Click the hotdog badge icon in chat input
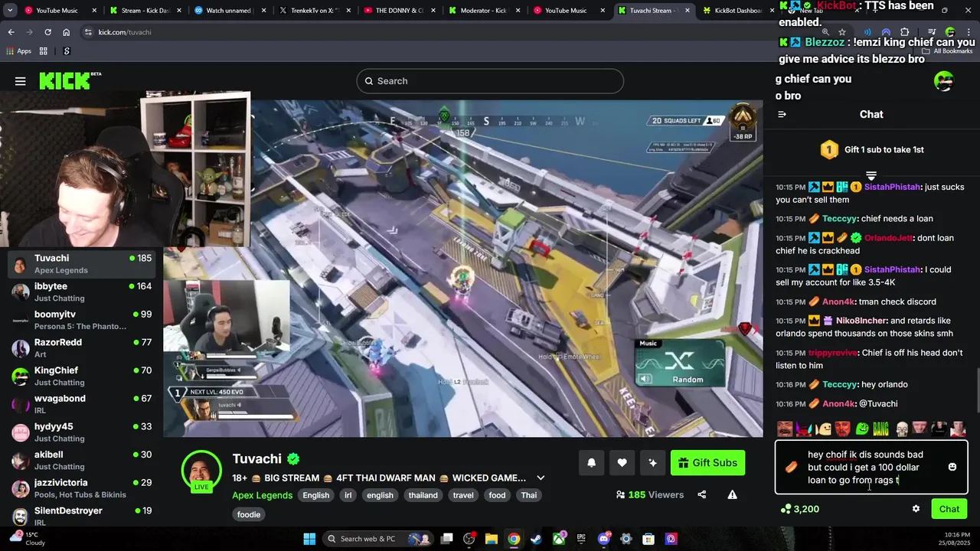Image resolution: width=980 pixels, height=551 pixels. point(792,467)
